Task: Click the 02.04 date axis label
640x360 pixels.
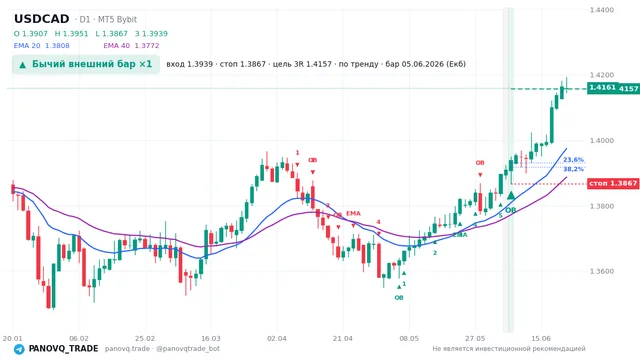Action: [x=277, y=338]
